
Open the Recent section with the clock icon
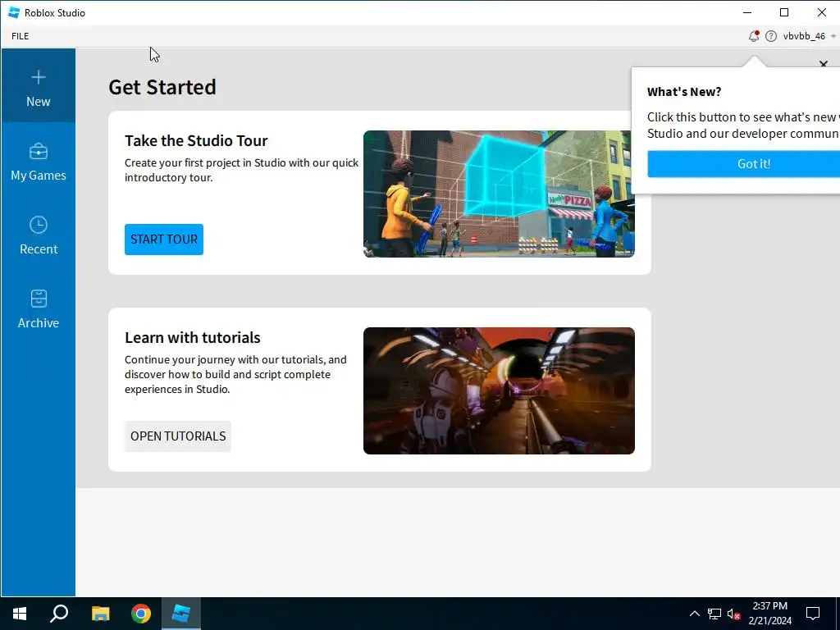pyautogui.click(x=38, y=234)
